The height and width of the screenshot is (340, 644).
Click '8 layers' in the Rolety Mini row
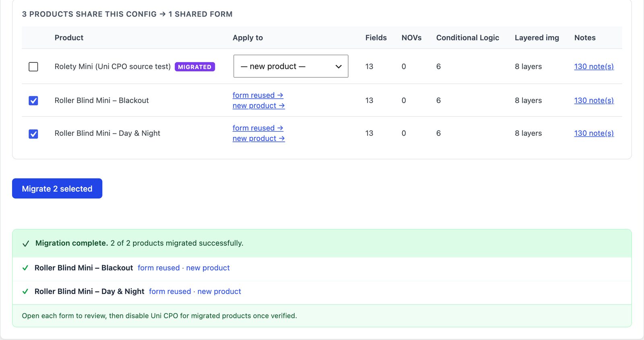point(528,66)
